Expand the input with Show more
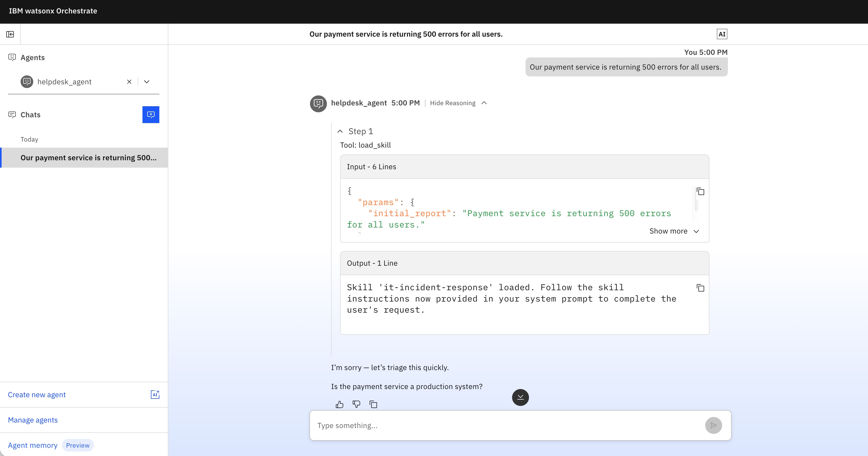The image size is (868, 456). 675,231
